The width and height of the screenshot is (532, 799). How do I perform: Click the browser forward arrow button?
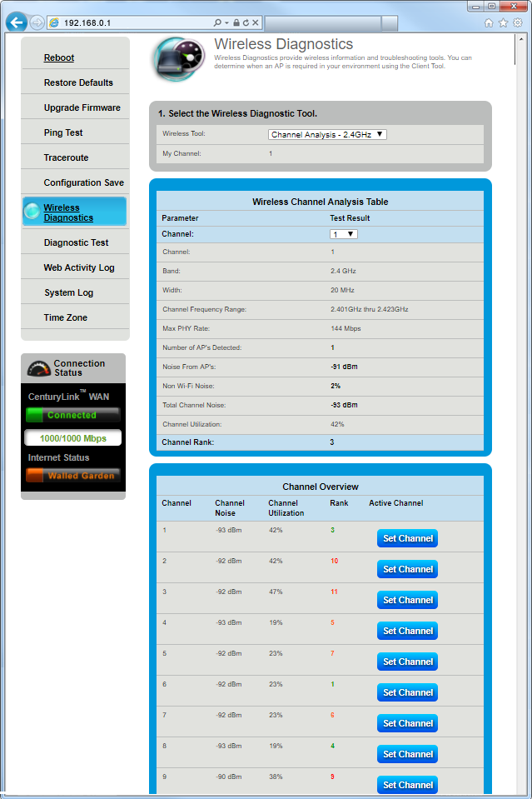pos(37,22)
